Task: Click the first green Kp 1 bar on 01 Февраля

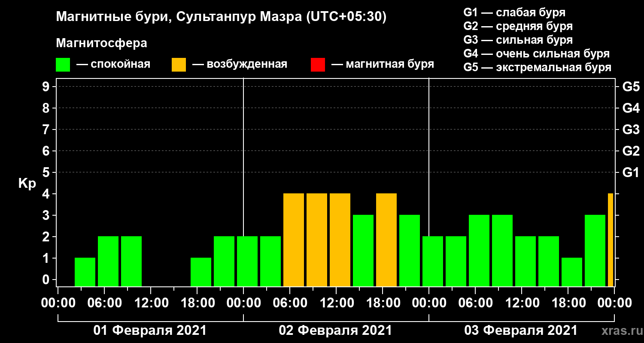Action: coord(85,272)
